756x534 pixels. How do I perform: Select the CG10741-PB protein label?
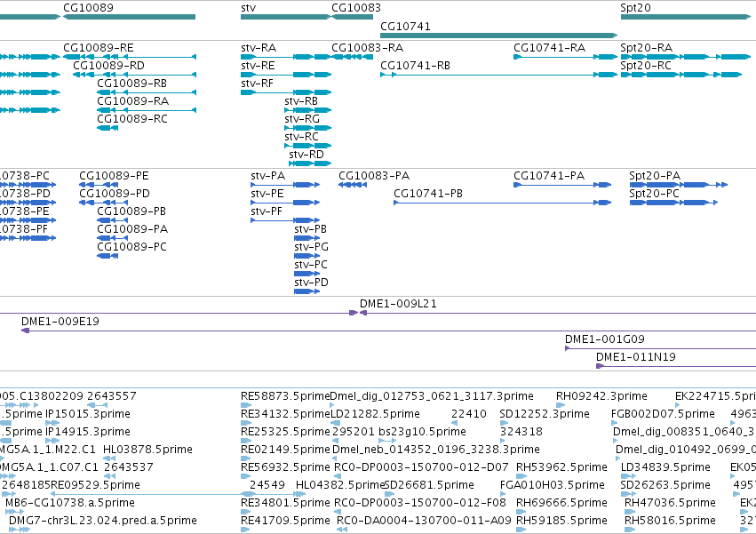[428, 194]
